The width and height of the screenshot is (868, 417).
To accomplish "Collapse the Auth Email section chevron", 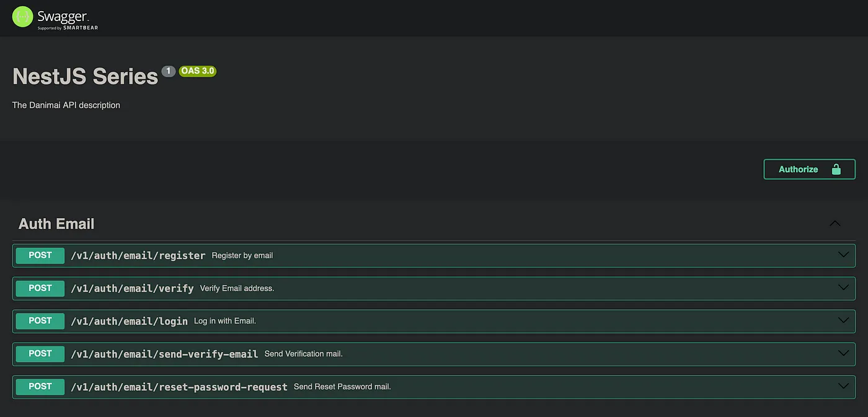I will coord(835,224).
